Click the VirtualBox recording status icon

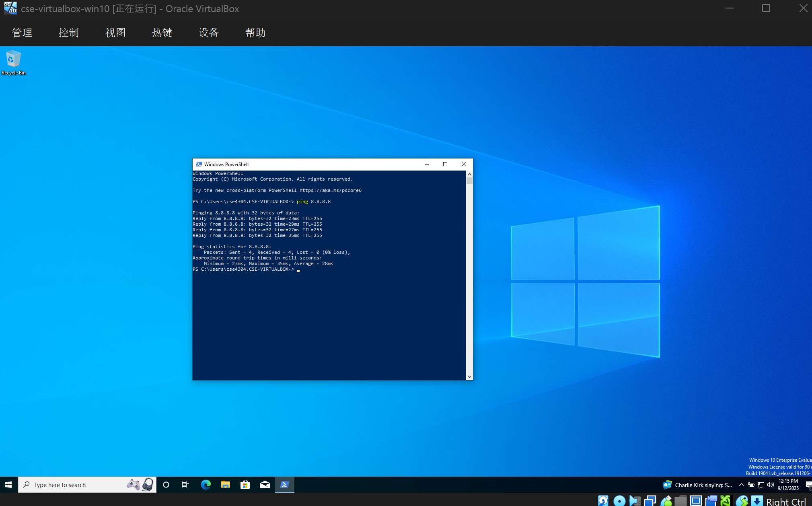(711, 500)
